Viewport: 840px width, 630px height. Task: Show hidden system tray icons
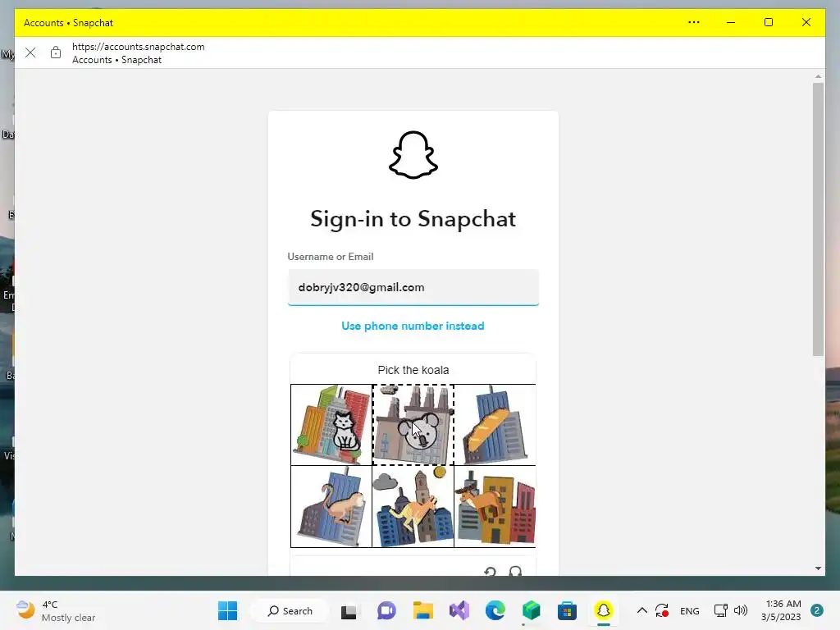641,610
